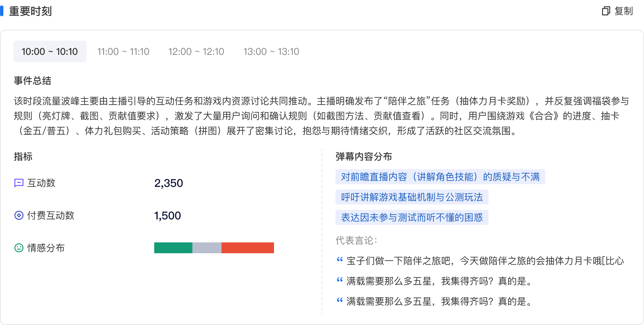Click tag 对前瞻直播内容（讲解角色技能）的质疑与不满
This screenshot has width=644, height=325.
[440, 177]
